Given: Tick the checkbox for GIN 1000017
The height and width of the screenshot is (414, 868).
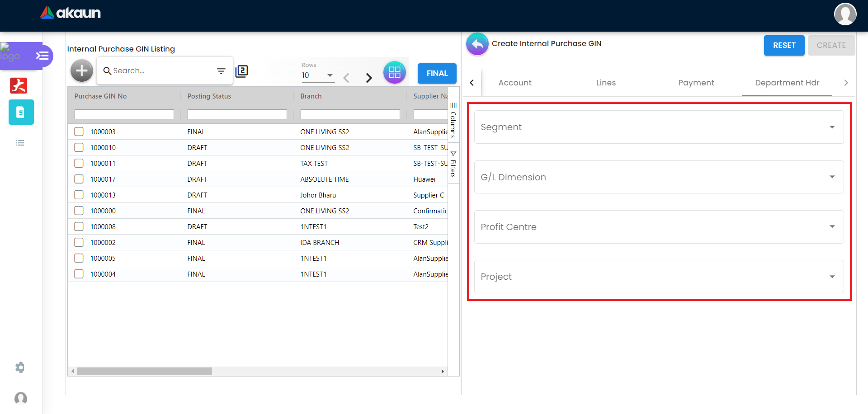Looking at the screenshot, I should click(x=79, y=179).
